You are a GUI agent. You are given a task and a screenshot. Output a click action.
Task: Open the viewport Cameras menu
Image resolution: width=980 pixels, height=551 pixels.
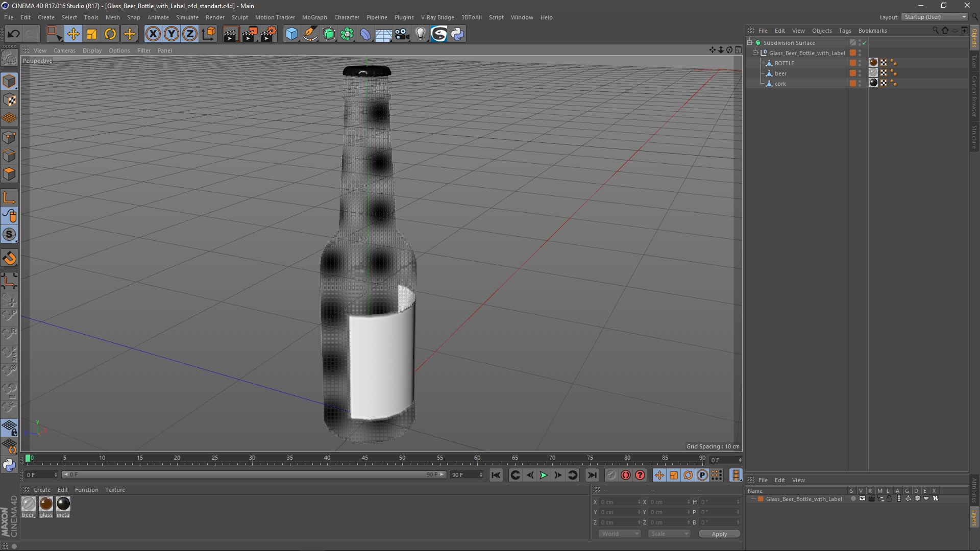point(64,51)
